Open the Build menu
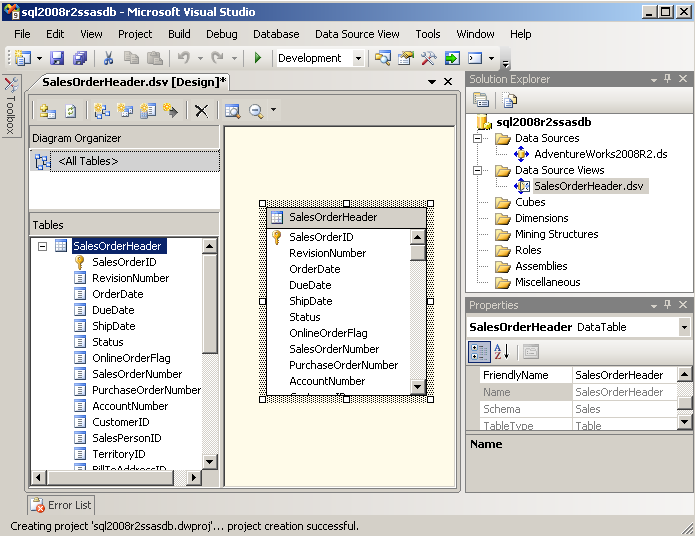The height and width of the screenshot is (536, 695). (179, 34)
